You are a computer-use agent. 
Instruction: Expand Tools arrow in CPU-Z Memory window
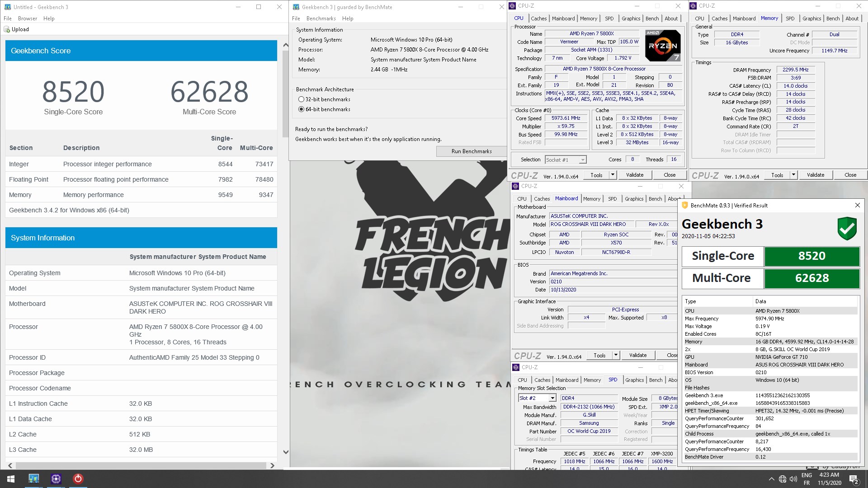click(x=793, y=175)
